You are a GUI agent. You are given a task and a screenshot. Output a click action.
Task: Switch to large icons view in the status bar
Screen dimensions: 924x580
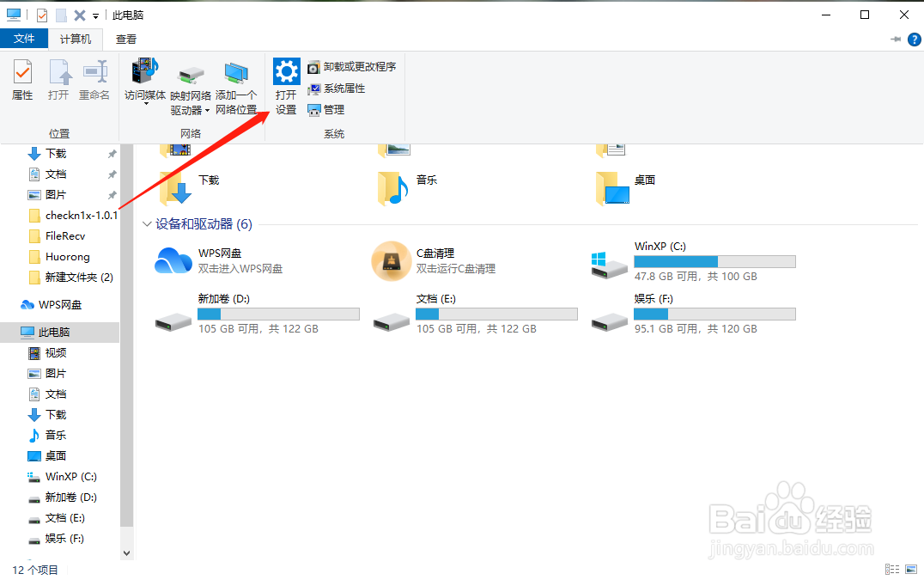pos(911,570)
